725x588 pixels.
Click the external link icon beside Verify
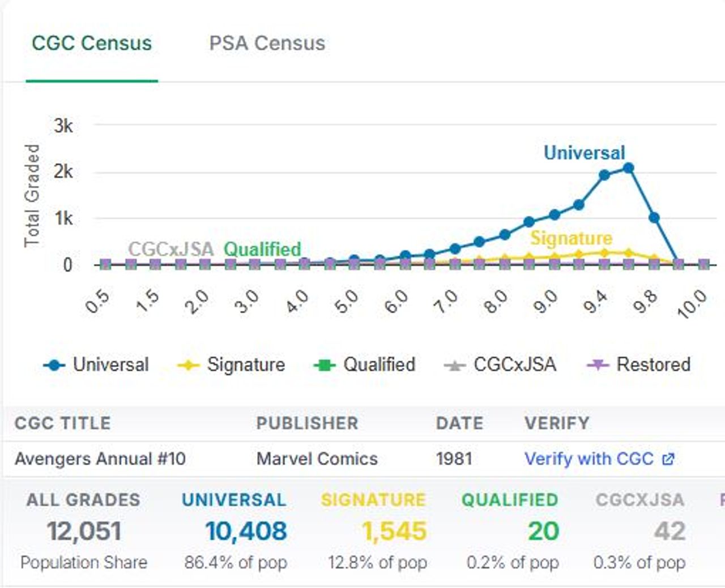point(668,459)
